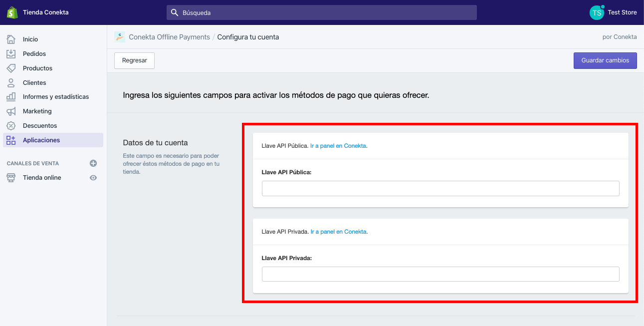Add a sales channel with plus icon
Image resolution: width=644 pixels, height=326 pixels.
(93, 163)
